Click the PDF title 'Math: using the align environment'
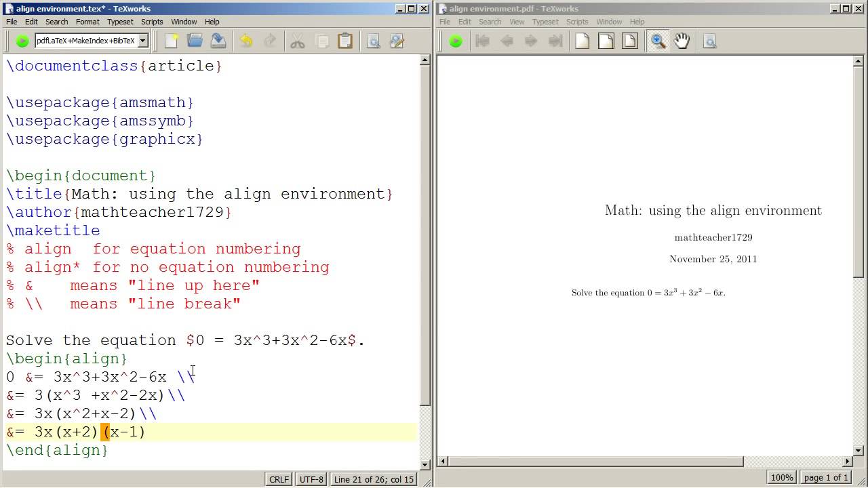 click(713, 210)
